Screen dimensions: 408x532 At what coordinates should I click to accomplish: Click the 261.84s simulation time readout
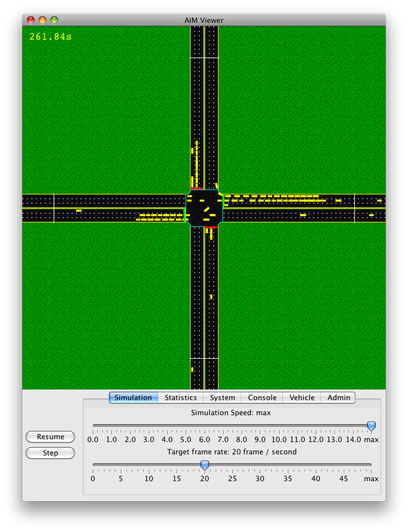coord(50,37)
